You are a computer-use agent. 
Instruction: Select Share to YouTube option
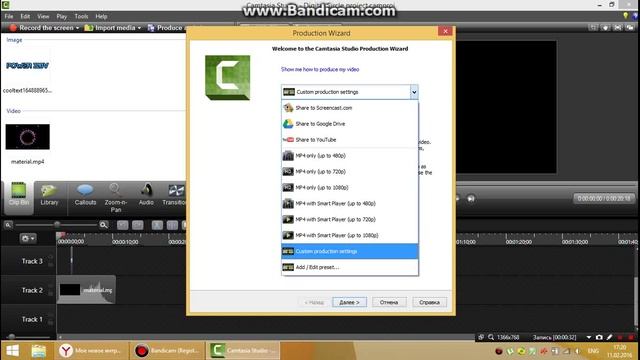(x=350, y=140)
